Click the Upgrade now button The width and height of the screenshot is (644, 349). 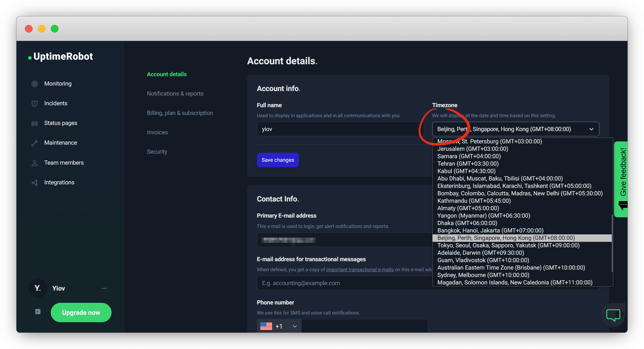click(81, 313)
